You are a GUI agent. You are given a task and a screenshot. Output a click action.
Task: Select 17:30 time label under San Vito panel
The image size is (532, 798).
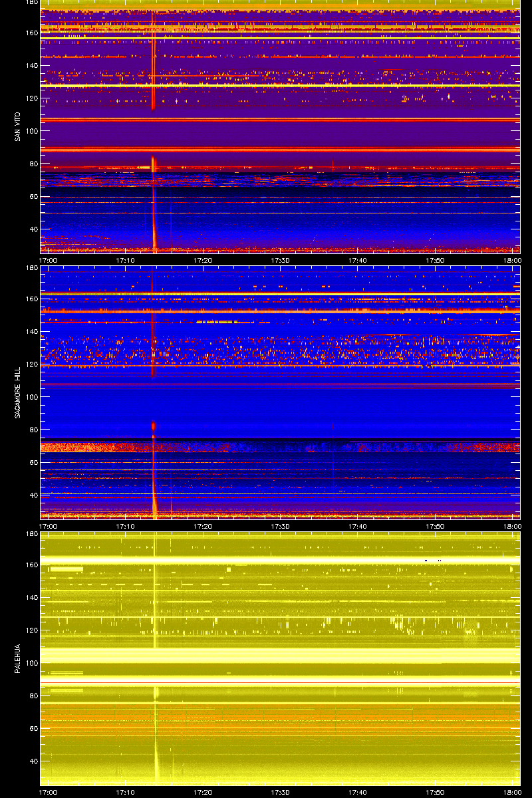pos(281,260)
